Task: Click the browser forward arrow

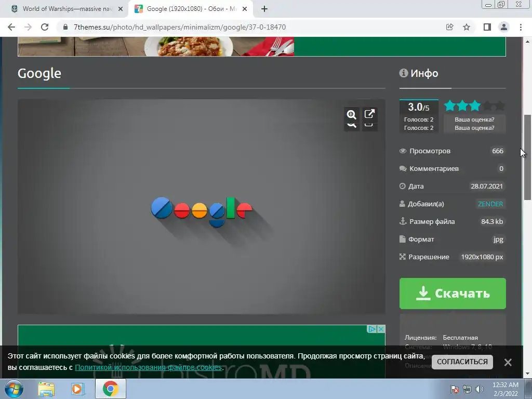Action: [28, 27]
